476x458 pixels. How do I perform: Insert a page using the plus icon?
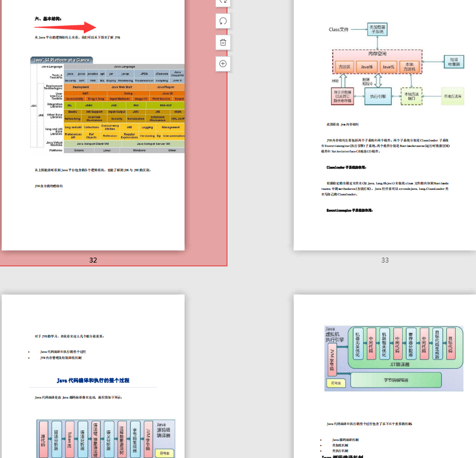pos(223,64)
